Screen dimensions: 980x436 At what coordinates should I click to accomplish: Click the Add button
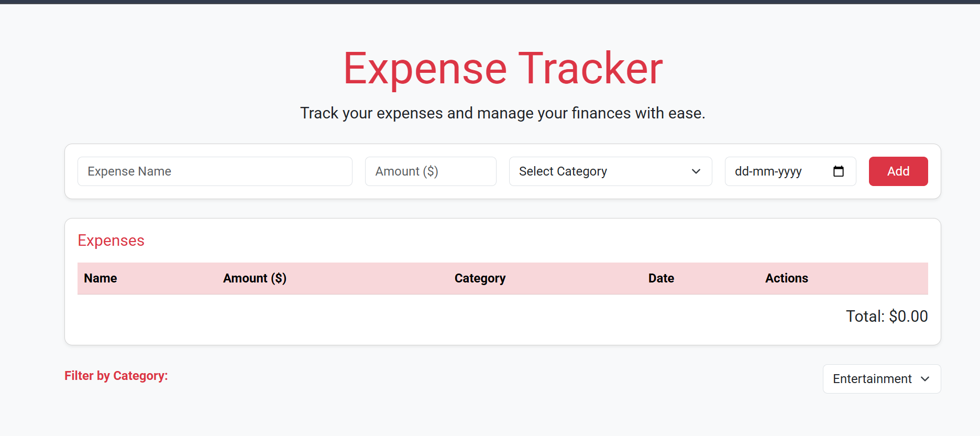pos(898,171)
